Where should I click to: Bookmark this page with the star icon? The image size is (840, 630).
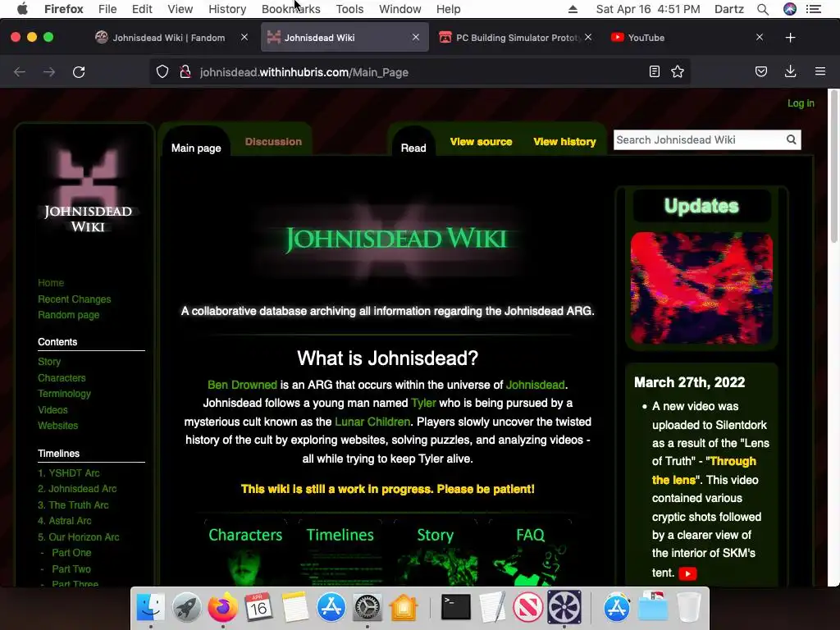678,72
